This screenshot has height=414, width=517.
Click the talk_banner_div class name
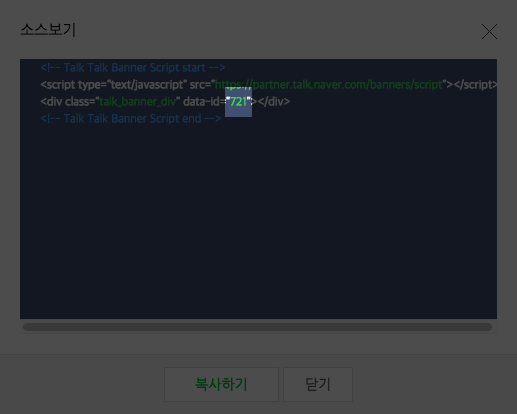[138, 102]
